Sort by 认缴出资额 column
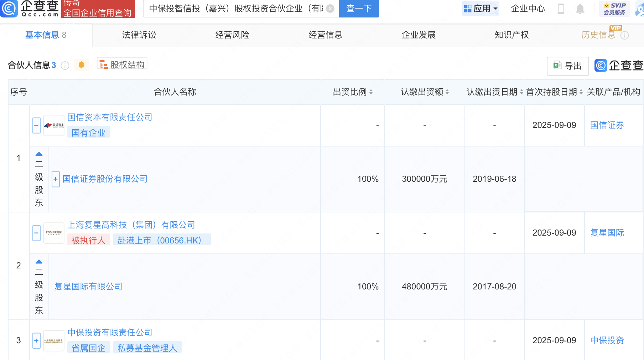The width and height of the screenshot is (644, 360). point(447,92)
